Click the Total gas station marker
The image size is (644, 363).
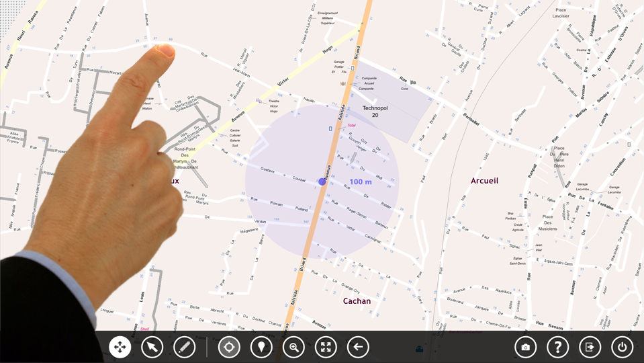[331, 128]
